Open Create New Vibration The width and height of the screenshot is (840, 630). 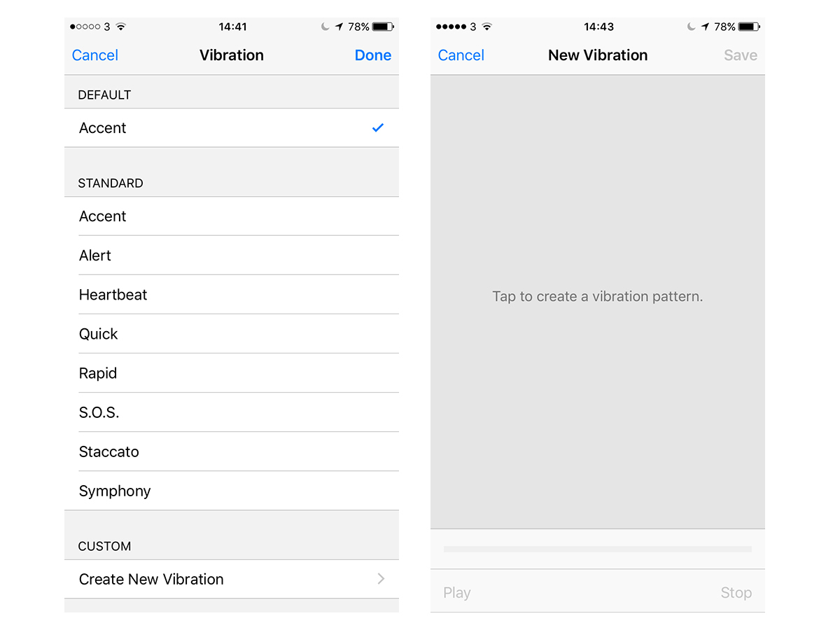[232, 579]
